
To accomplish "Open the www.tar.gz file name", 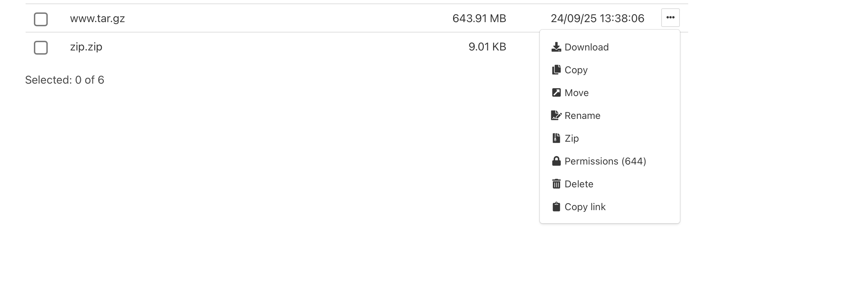I will coord(98,18).
